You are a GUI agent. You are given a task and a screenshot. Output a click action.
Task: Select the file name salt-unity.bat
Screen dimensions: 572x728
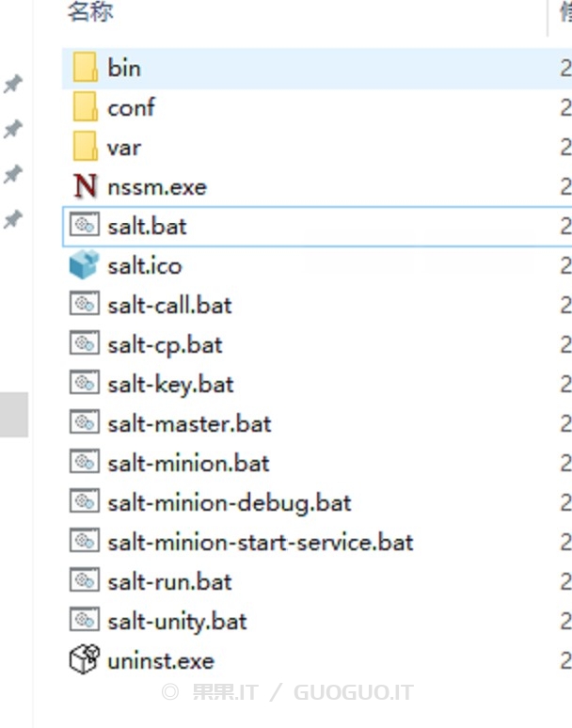pos(177,622)
